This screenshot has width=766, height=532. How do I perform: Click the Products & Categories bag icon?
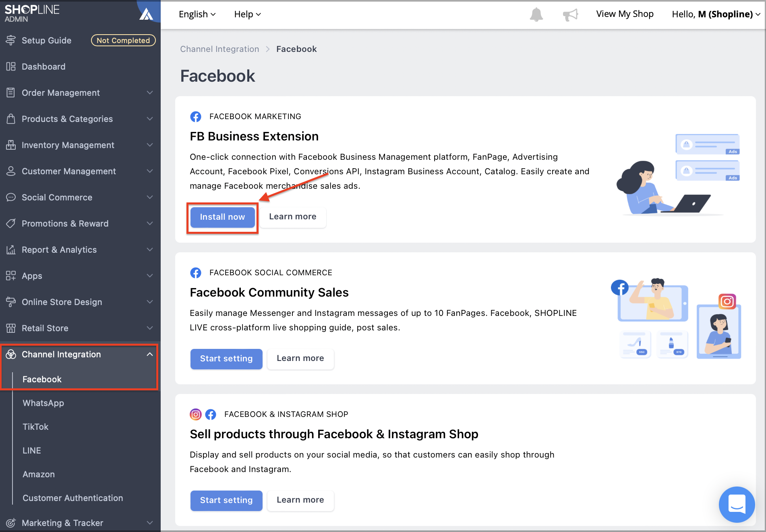pos(11,119)
